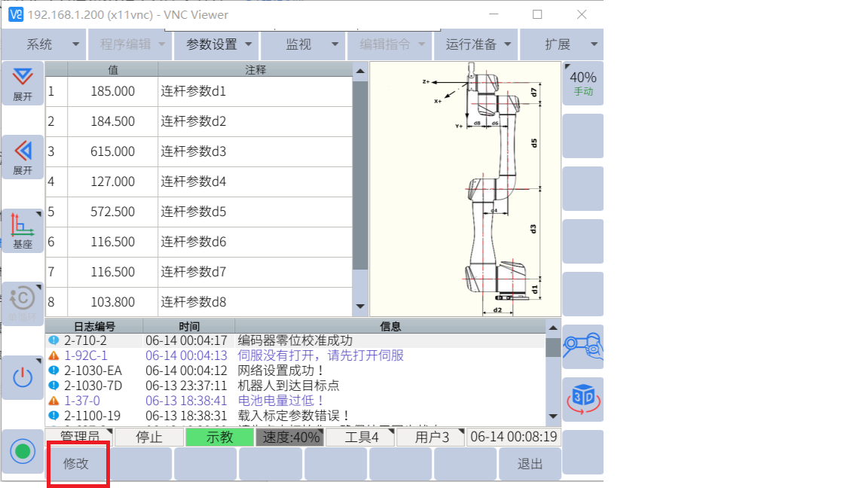Open the 系统 dropdown menu
868x488 pixels.
click(44, 44)
